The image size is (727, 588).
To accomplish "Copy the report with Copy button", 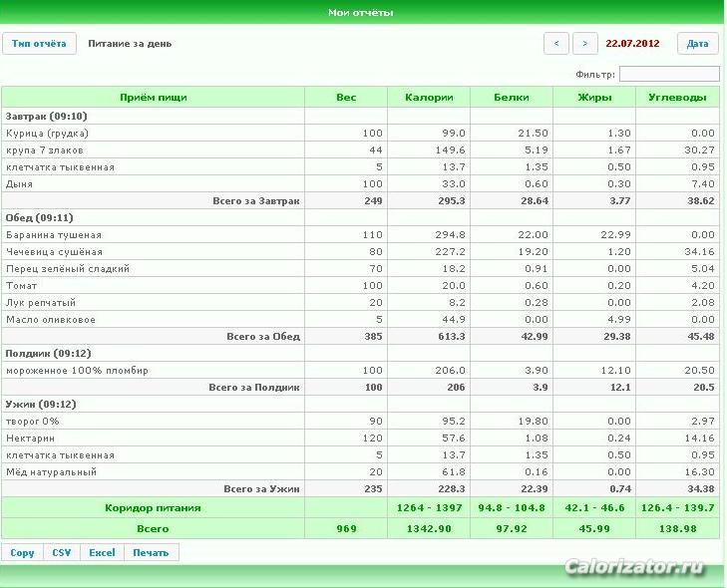I will point(22,553).
